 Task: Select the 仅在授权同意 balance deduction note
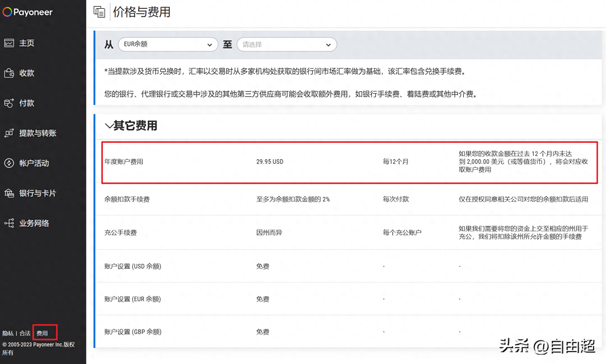523,199
